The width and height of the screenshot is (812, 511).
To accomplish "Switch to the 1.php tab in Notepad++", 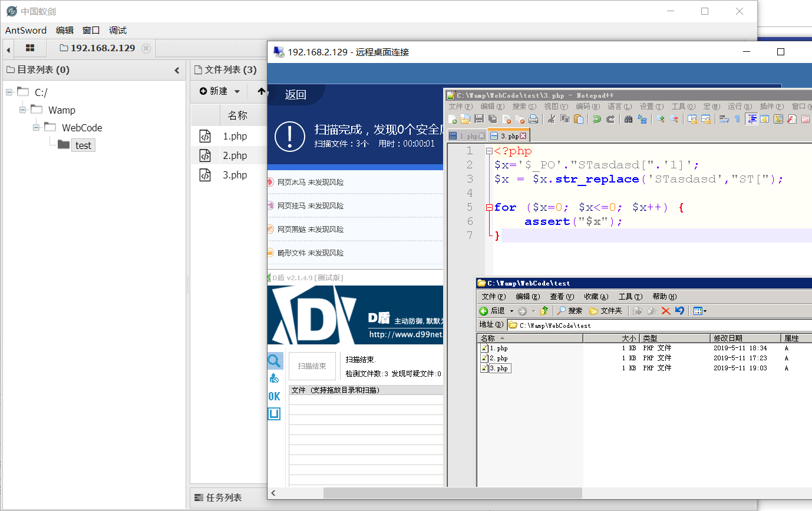I will click(x=467, y=136).
